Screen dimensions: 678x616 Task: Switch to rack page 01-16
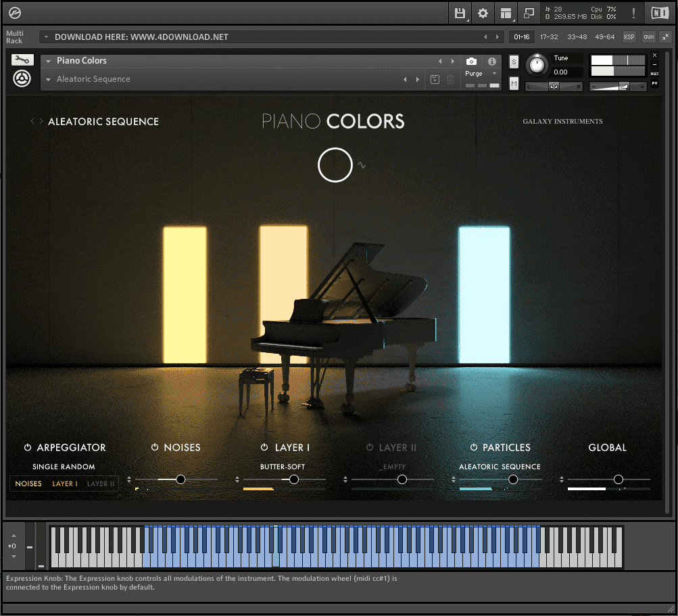click(521, 37)
